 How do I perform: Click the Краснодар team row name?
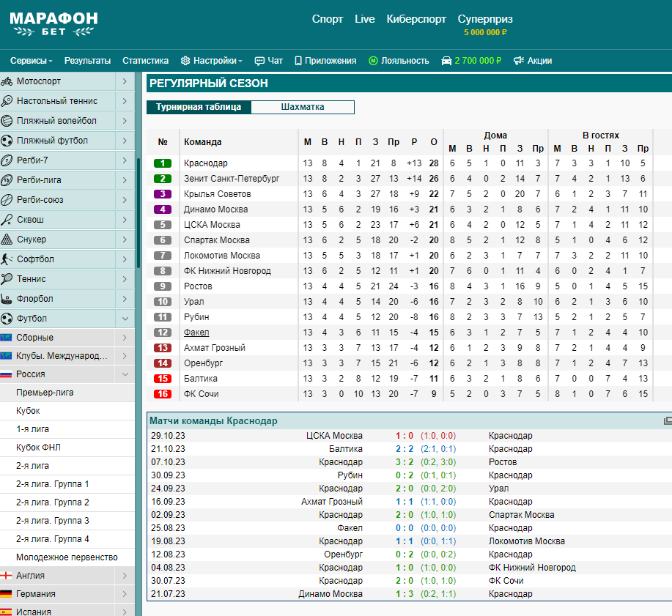206,163
